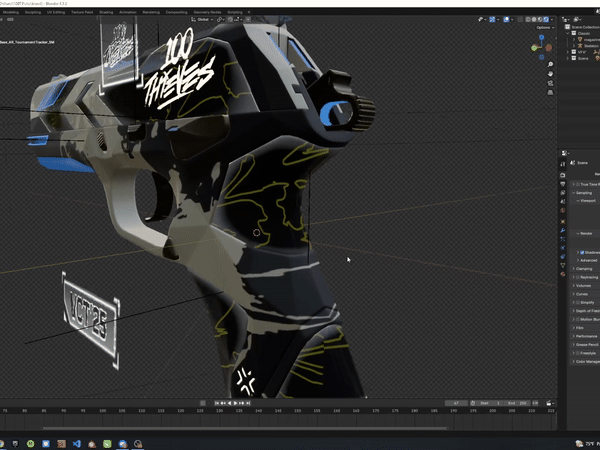Toggle the Motion Blur panel checkbox
The height and width of the screenshot is (450, 600).
578,319
